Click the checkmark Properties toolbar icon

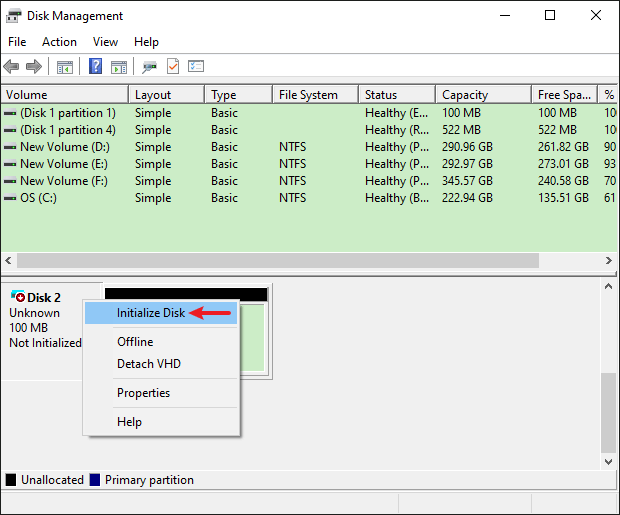[x=173, y=66]
